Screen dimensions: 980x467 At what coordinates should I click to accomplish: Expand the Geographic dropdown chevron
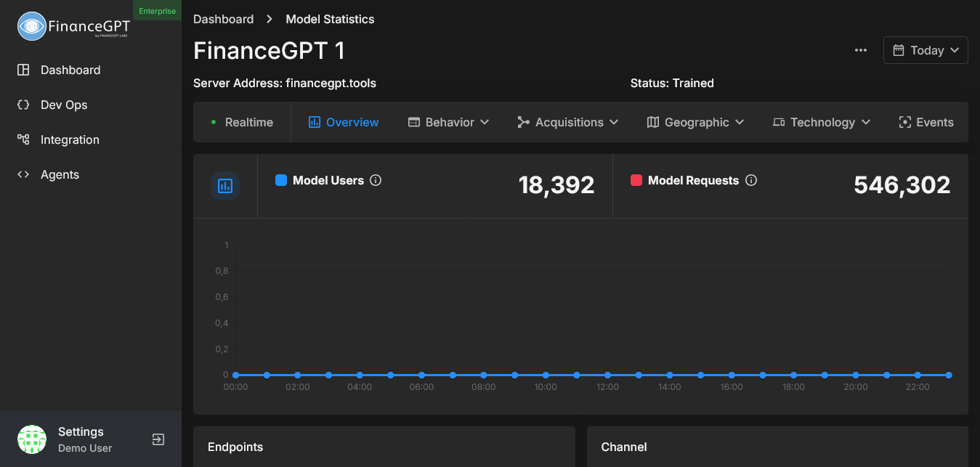point(740,122)
